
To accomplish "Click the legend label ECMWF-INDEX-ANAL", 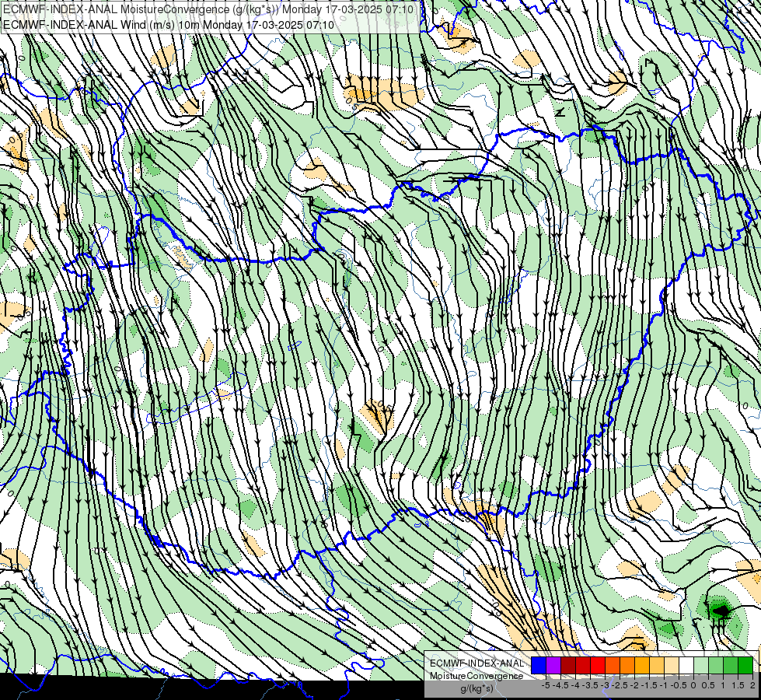I will 477,663.
